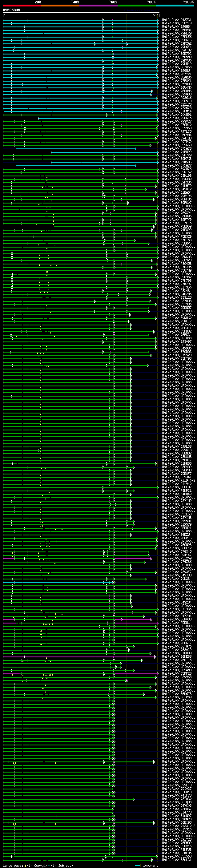The height and width of the screenshot is (868, 197).
Task: Select hit UniRef100_P04147
Action: pyautogui.click(x=177, y=555)
